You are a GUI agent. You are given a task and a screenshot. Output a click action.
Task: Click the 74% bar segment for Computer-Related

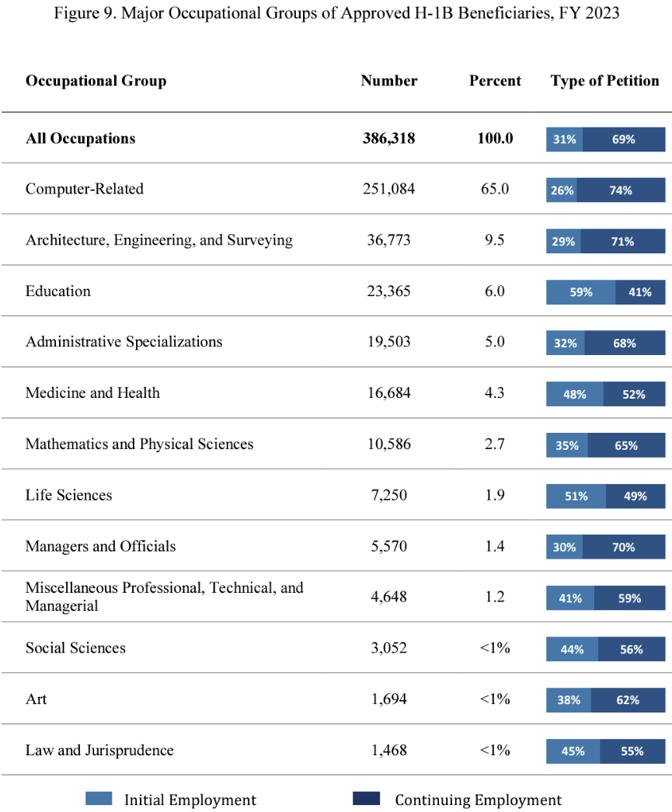click(x=621, y=190)
